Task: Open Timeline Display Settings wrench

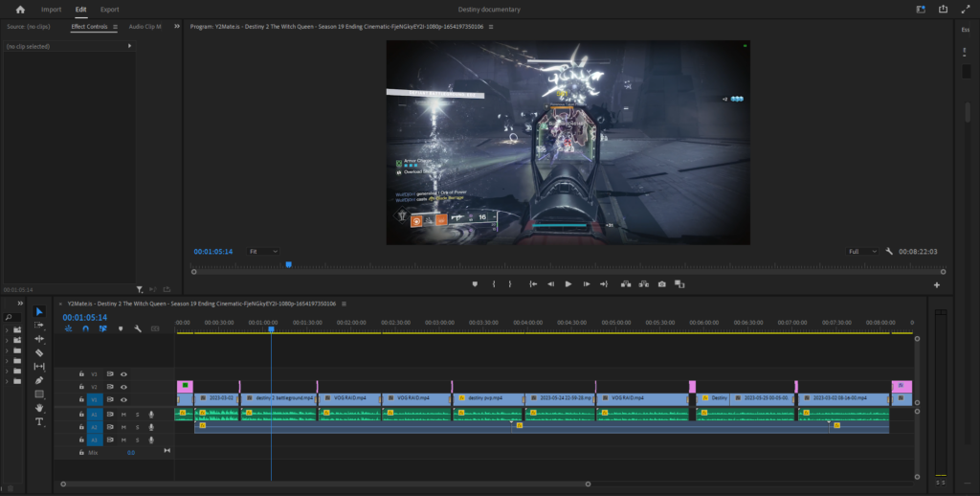Action: coord(138,328)
